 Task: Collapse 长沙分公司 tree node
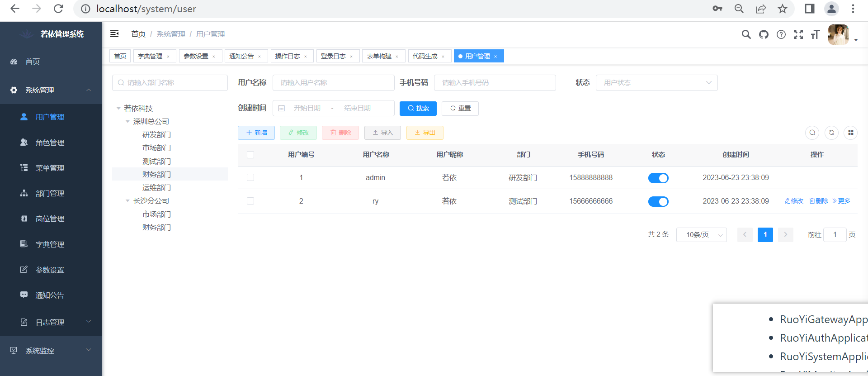pyautogui.click(x=127, y=200)
